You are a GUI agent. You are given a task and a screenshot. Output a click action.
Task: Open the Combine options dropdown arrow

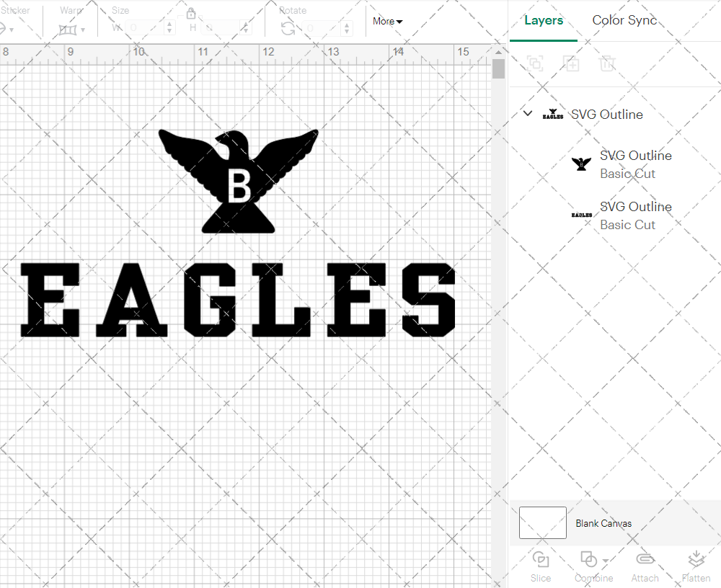pos(604,561)
